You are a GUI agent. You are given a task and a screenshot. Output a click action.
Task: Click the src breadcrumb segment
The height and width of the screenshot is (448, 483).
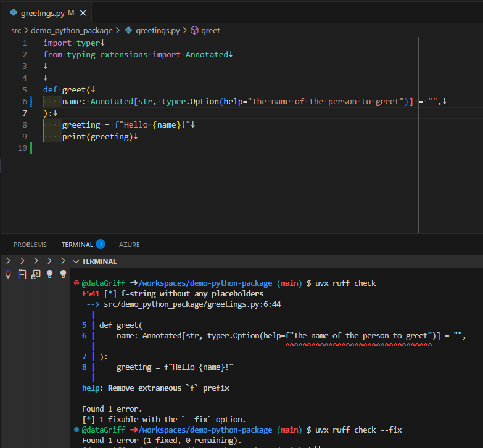16,30
